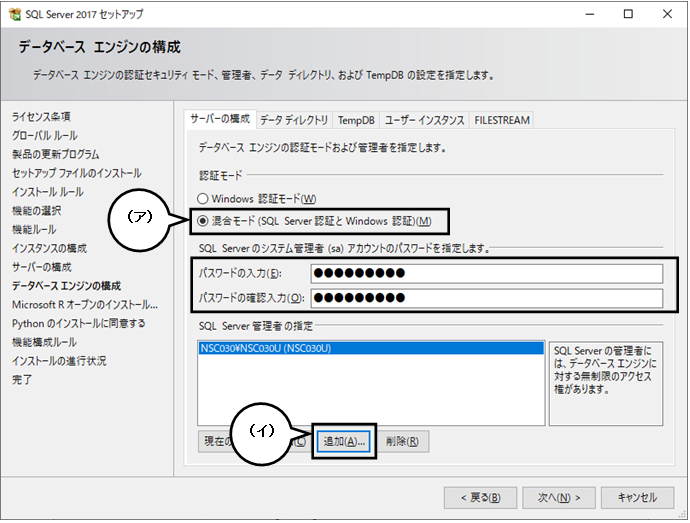This screenshot has height=523, width=690.
Task: Click the 次へ(N) > button
Action: tap(559, 497)
